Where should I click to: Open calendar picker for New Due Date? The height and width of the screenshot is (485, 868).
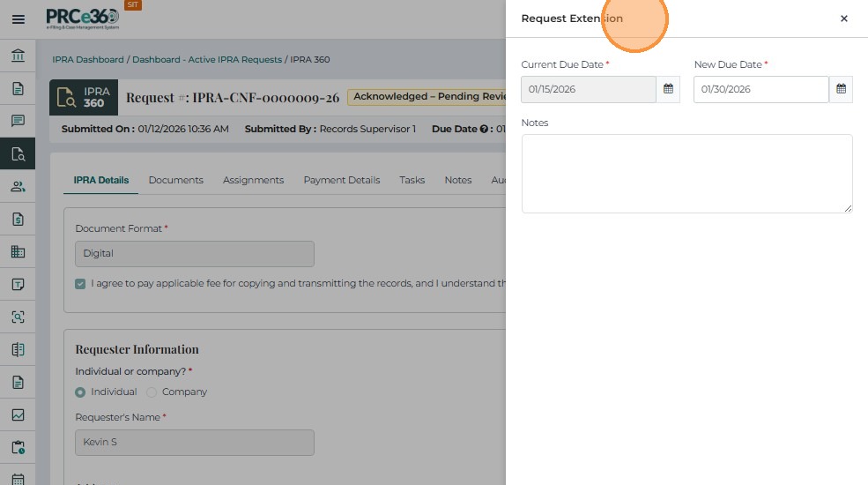pyautogui.click(x=841, y=89)
